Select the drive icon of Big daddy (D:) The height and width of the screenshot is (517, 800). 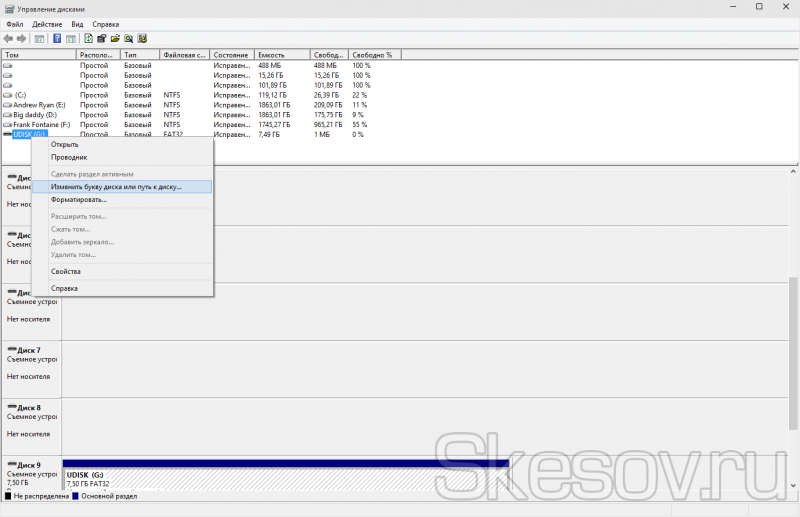pos(8,114)
